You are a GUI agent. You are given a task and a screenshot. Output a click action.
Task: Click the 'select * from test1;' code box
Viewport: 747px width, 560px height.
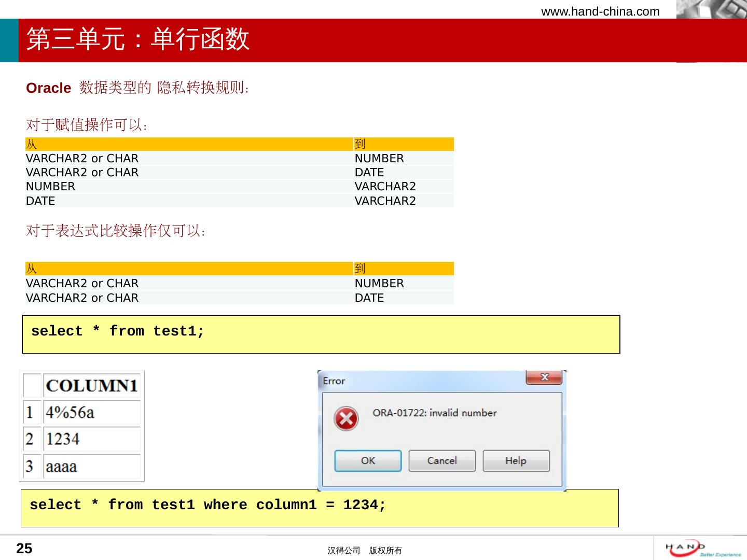(321, 334)
